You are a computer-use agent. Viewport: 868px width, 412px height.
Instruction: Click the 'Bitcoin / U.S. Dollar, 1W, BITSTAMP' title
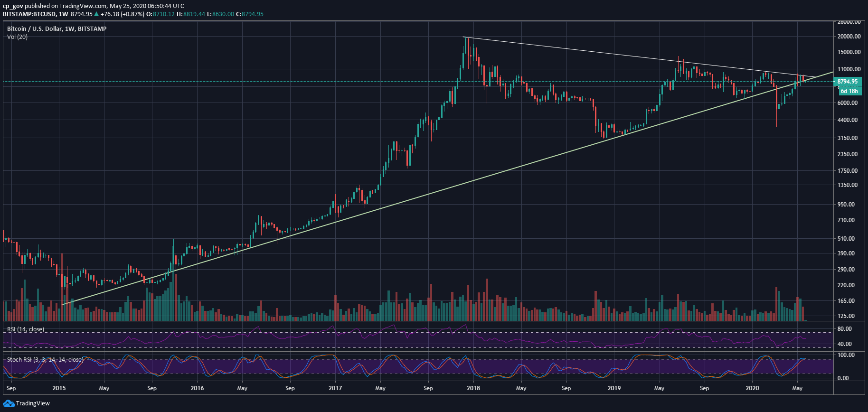(57, 28)
